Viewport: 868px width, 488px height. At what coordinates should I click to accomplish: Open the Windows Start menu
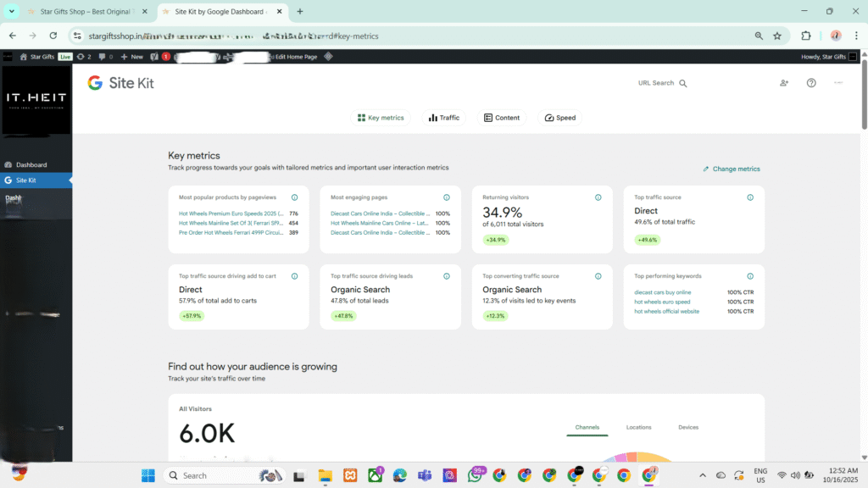(x=147, y=476)
